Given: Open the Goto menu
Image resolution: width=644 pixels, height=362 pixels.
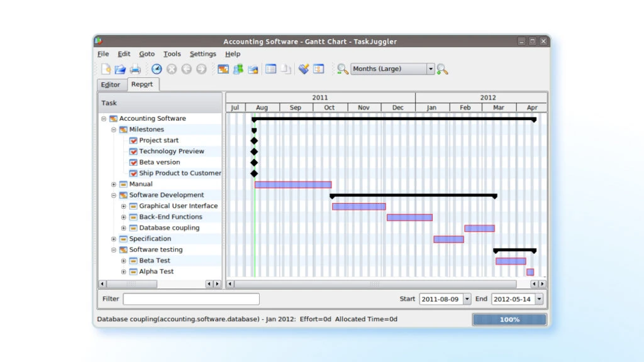Looking at the screenshot, I should (x=147, y=54).
